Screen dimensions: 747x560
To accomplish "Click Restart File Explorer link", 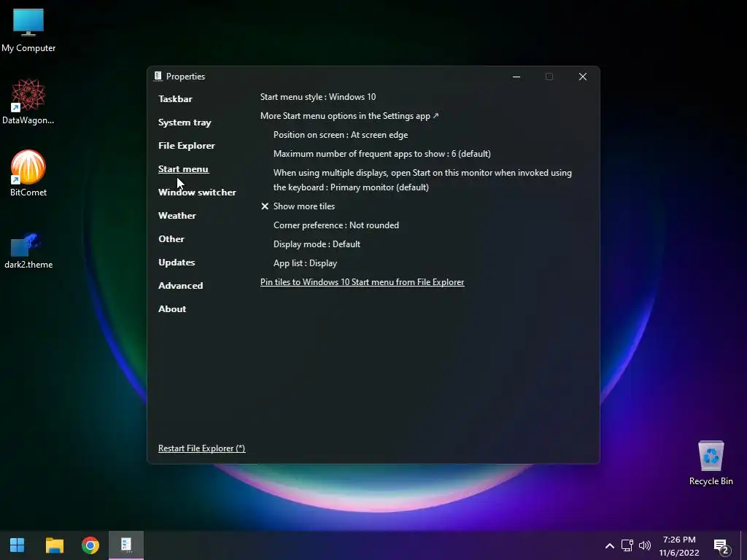I will pos(202,448).
